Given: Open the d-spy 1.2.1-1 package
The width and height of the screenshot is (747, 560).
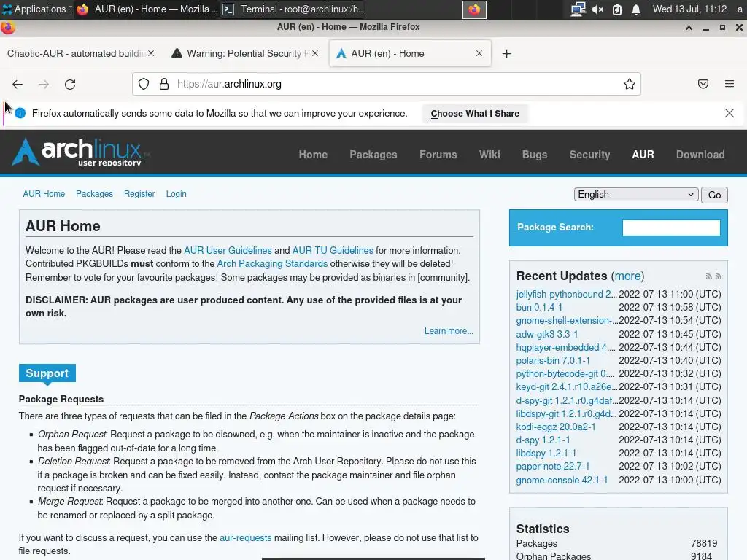Looking at the screenshot, I should point(543,440).
